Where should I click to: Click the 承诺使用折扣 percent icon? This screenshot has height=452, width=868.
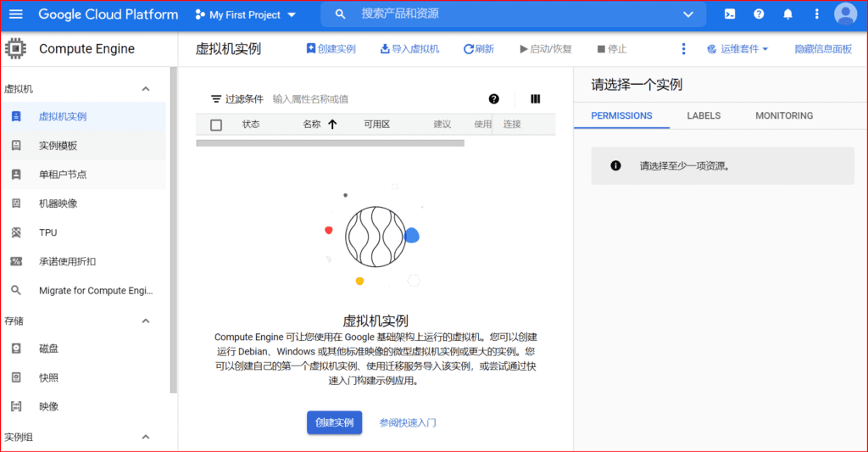pyautogui.click(x=16, y=261)
